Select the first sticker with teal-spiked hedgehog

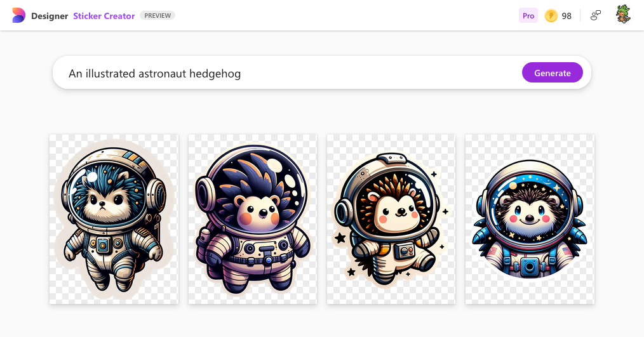[114, 219]
